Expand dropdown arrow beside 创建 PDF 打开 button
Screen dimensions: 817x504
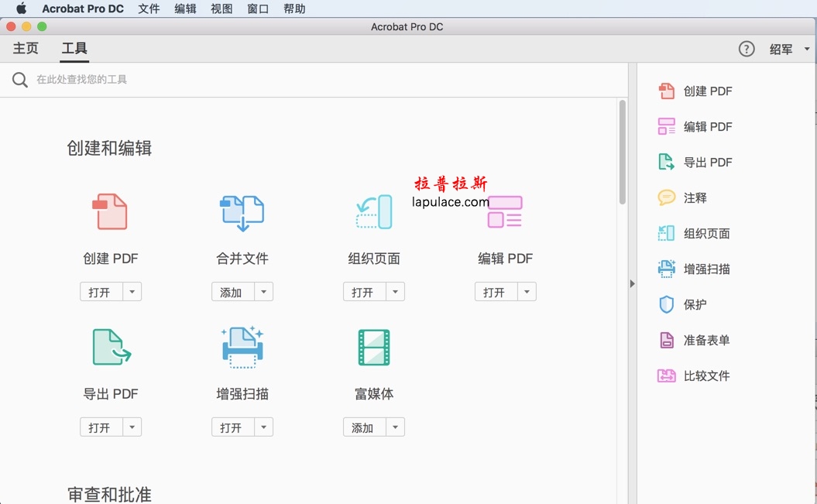132,292
